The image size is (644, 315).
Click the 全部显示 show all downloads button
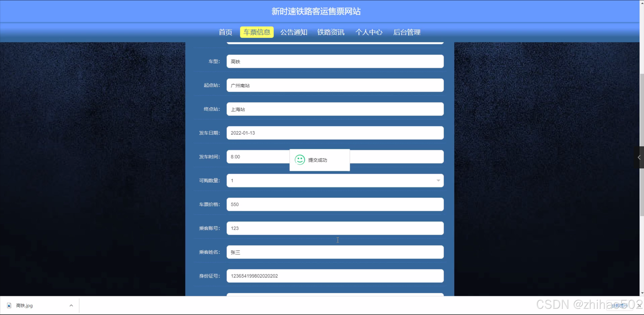pos(620,306)
